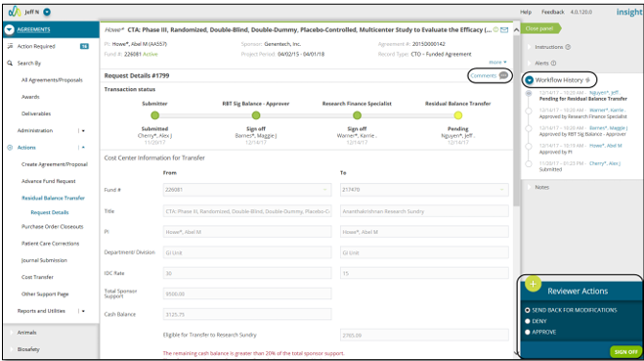Click the Cash Balance input field
Viewport: 644px width, 361px height.
[247, 314]
